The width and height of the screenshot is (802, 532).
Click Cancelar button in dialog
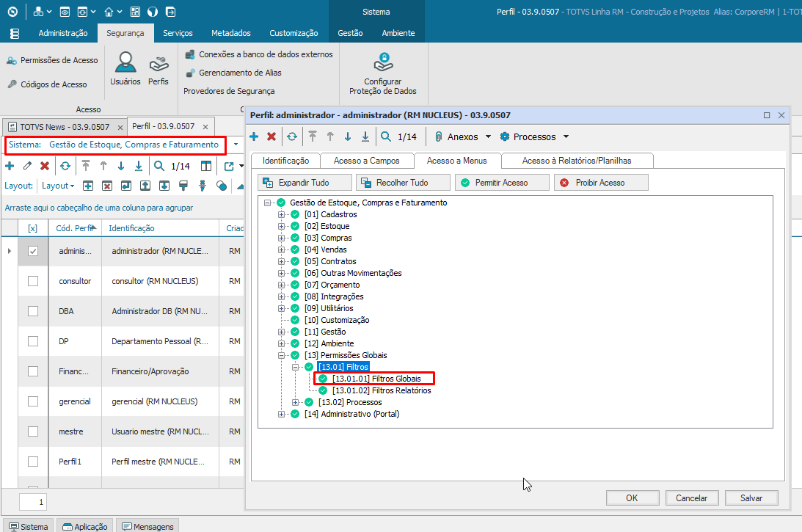pos(691,498)
